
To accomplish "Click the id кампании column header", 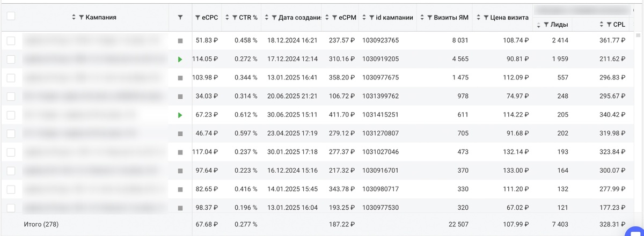I will pyautogui.click(x=394, y=18).
